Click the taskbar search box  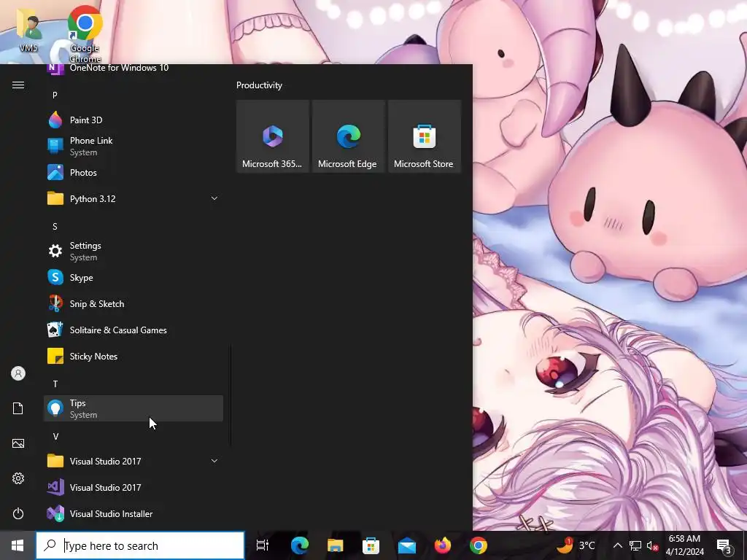coord(140,545)
